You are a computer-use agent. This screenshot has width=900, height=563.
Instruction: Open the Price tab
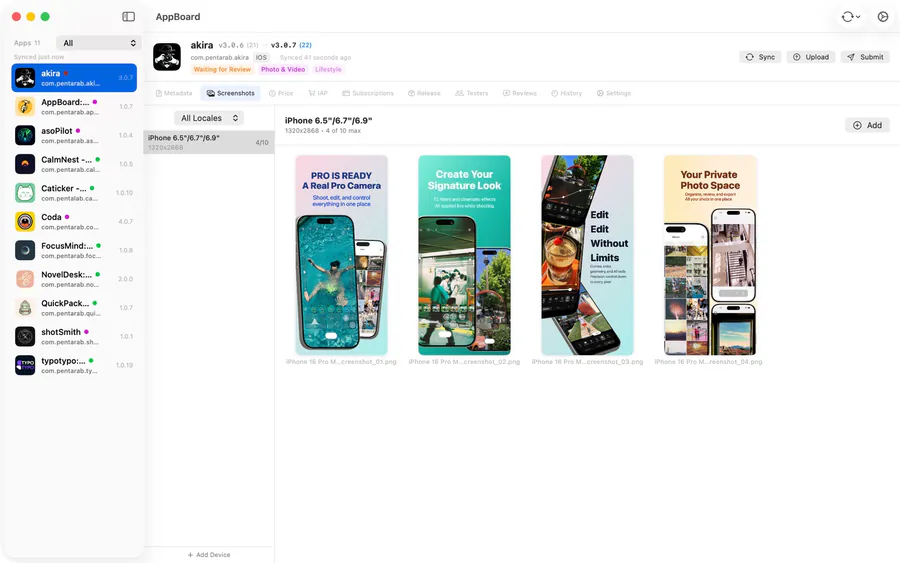(x=281, y=93)
